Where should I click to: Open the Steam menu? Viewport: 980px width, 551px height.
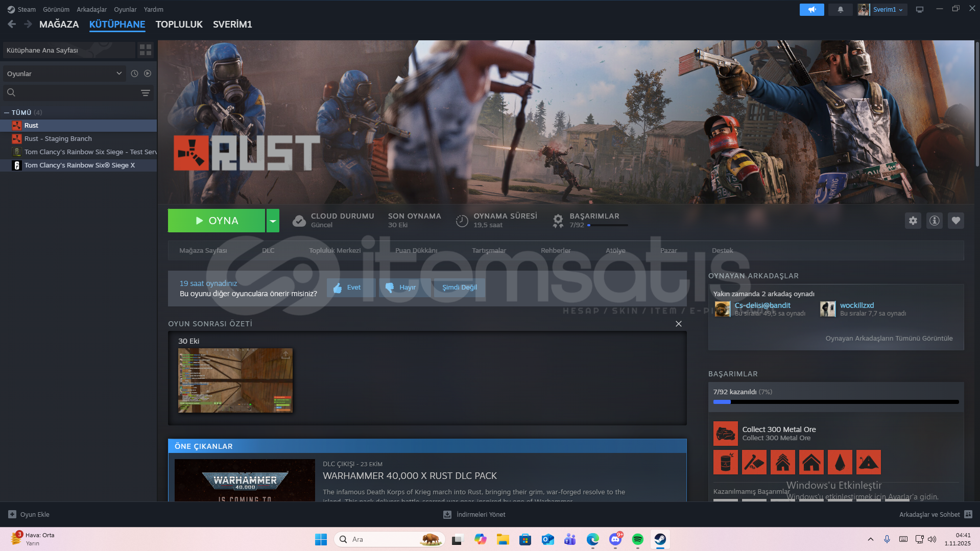(27, 10)
